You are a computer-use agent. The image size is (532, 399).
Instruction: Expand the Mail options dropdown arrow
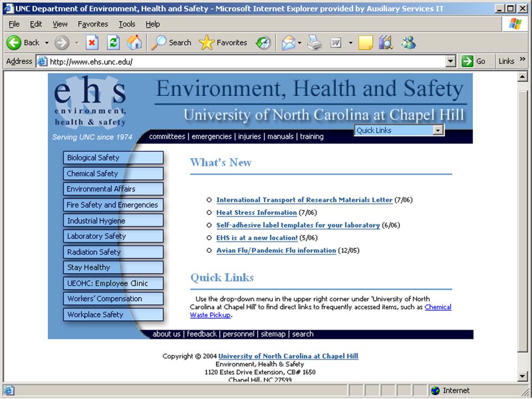[300, 43]
